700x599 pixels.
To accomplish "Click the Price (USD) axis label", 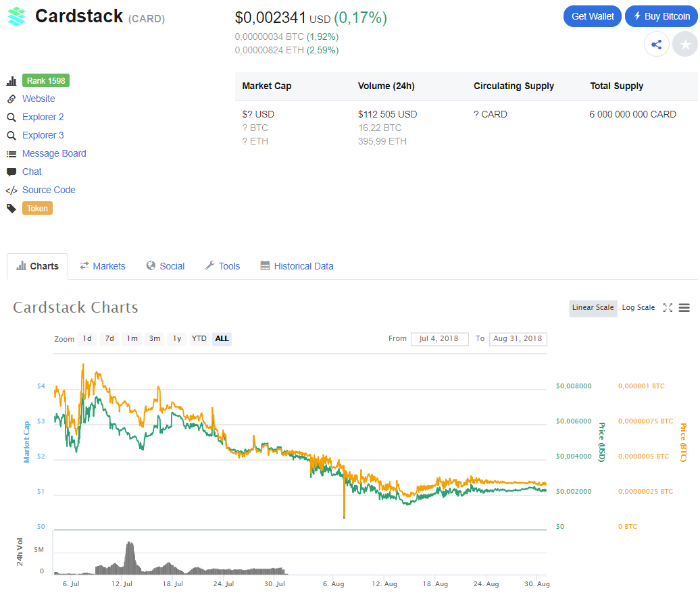I will (601, 442).
